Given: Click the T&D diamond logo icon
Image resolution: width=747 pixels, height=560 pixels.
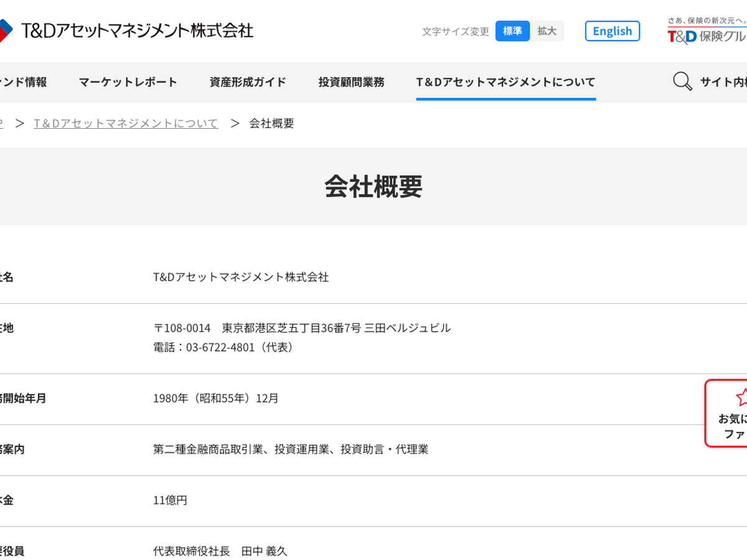Looking at the screenshot, I should coord(5,30).
